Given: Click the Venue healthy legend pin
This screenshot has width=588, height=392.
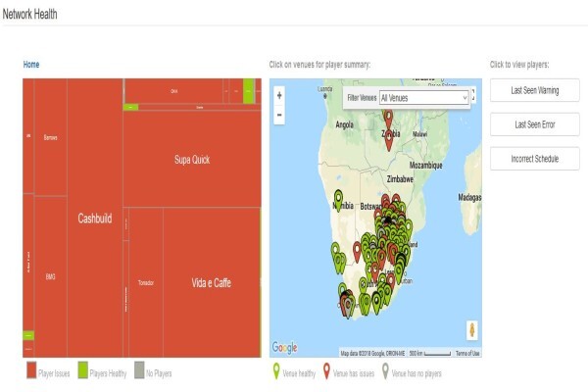Looking at the screenshot, I should pos(276,371).
